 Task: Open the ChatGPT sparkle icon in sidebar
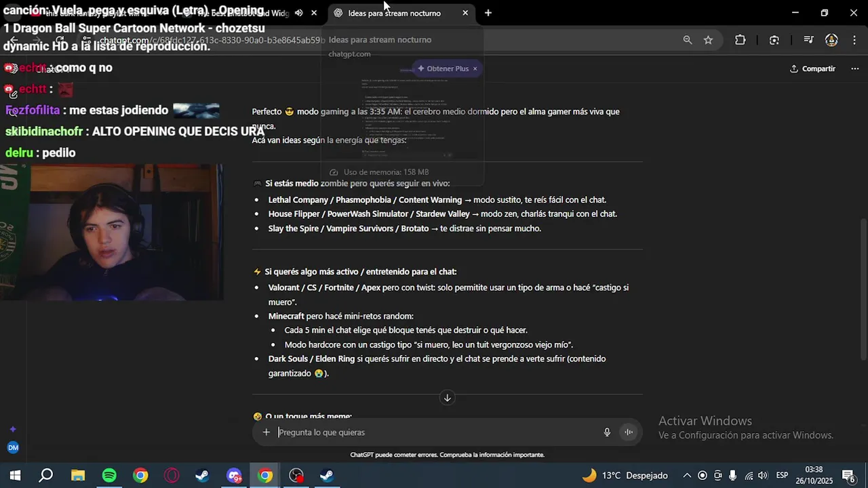coord(13,429)
